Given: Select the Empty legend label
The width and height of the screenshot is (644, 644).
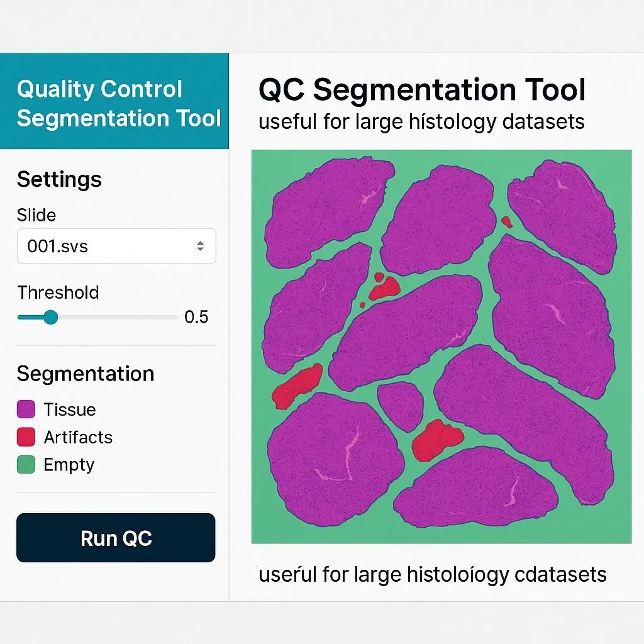Looking at the screenshot, I should tap(69, 465).
